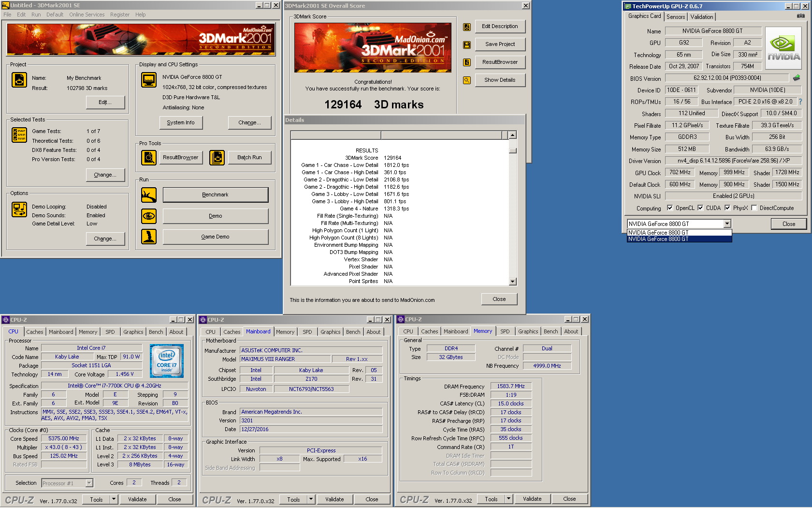Open the Help menu in 3DMark2001
812x508 pixels.
[x=140, y=15]
